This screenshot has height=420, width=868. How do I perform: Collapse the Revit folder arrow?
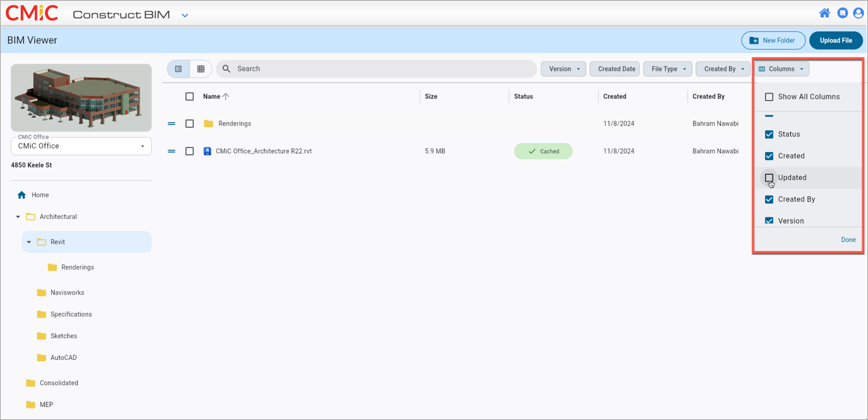(x=29, y=242)
